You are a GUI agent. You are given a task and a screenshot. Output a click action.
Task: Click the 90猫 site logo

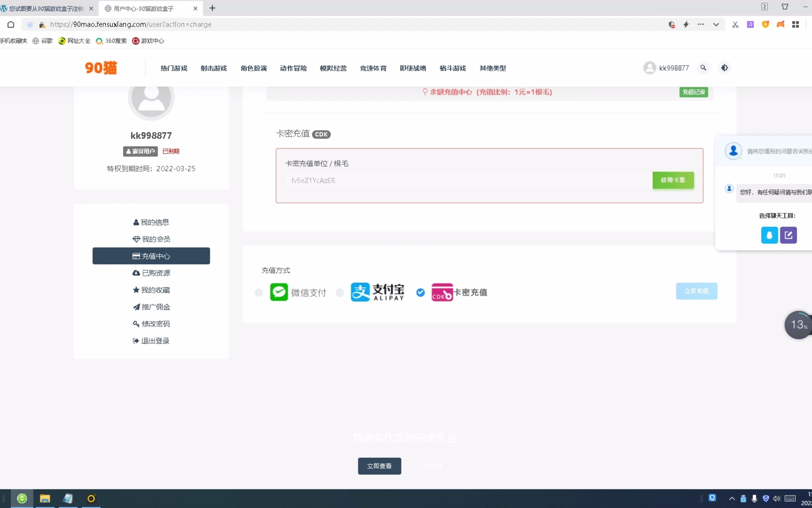click(101, 68)
